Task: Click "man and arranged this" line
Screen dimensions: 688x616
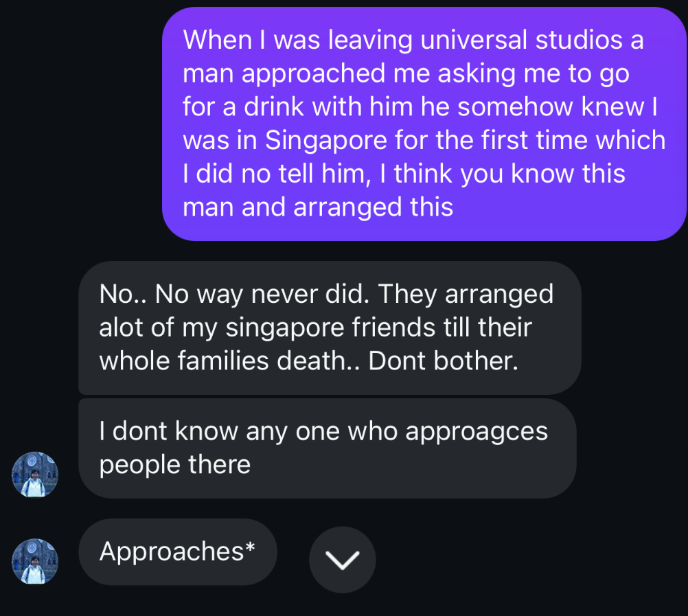Action: [x=318, y=207]
